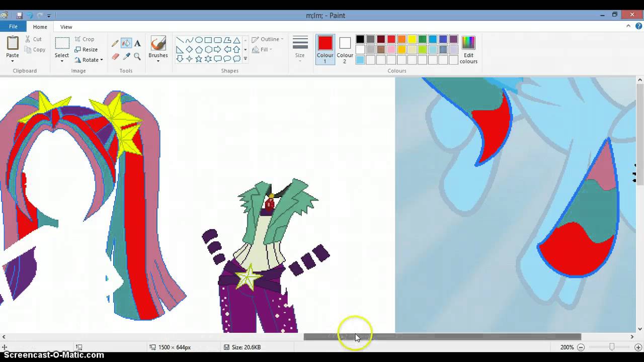Make Colour 2 the active colour
644x362 pixels.
coord(345,50)
